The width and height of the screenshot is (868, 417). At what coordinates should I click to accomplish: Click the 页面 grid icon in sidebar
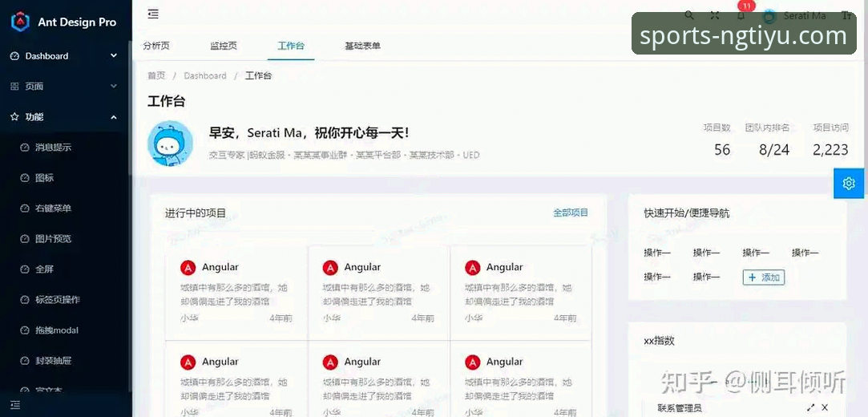pos(15,87)
